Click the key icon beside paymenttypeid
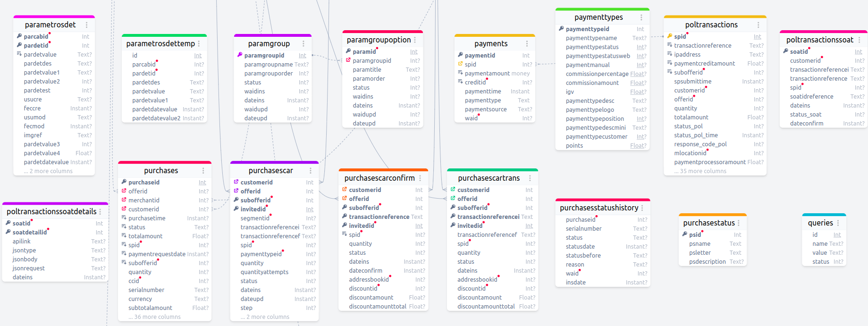 561,29
